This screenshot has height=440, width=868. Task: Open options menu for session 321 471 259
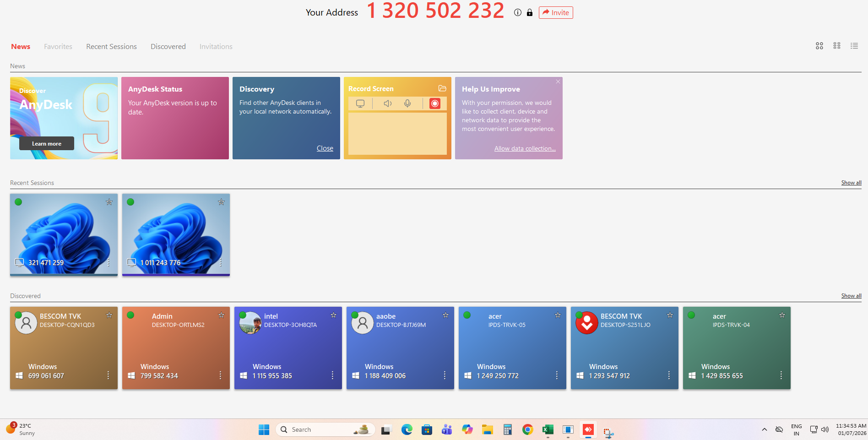pyautogui.click(x=108, y=262)
